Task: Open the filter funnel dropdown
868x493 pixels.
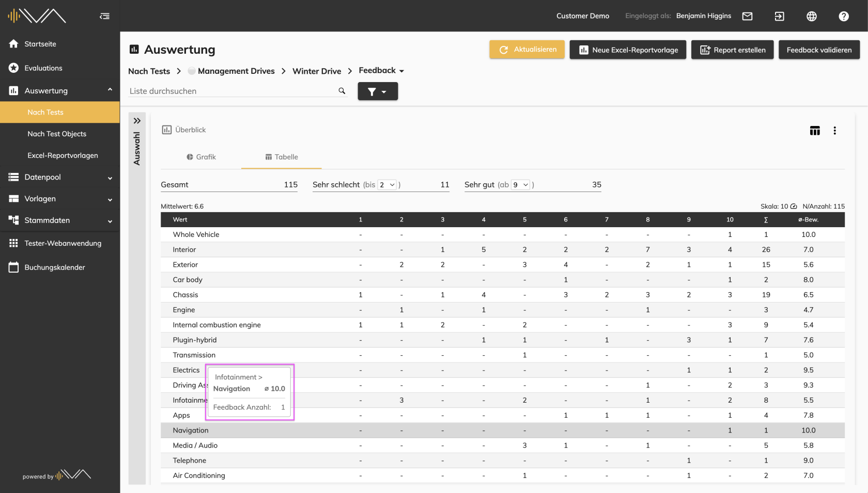Action: click(378, 91)
